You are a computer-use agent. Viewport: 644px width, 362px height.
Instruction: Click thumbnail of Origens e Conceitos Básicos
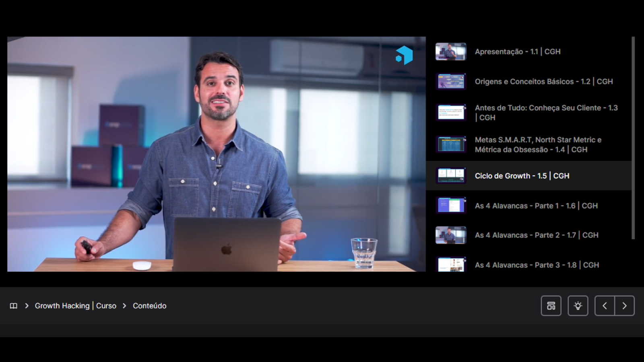[x=451, y=81]
